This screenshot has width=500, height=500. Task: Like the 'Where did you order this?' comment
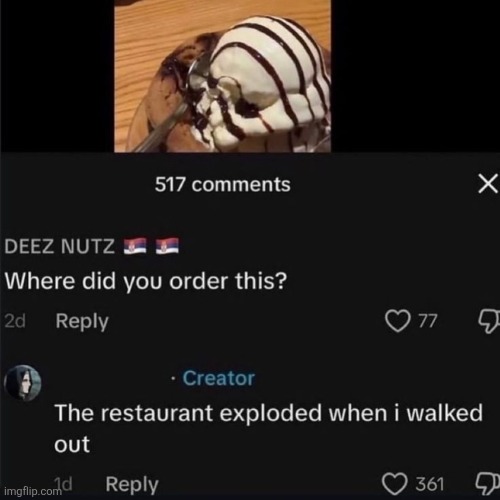pyautogui.click(x=398, y=321)
